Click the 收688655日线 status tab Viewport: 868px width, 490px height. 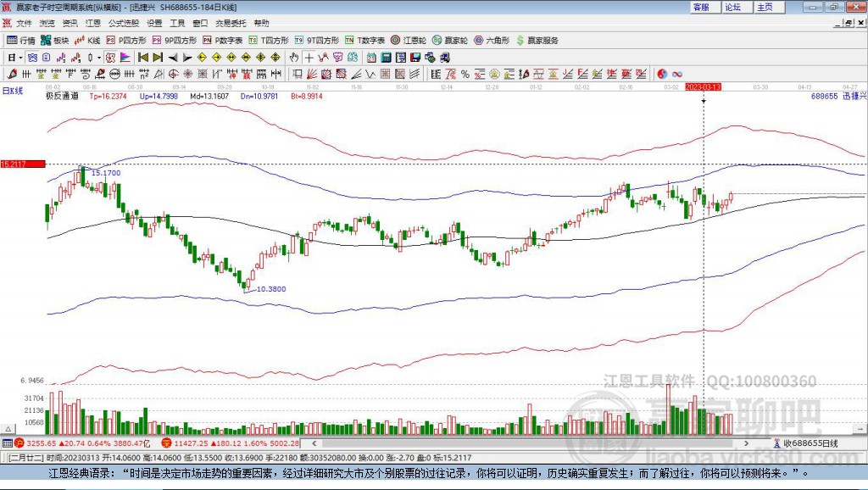click(x=806, y=443)
